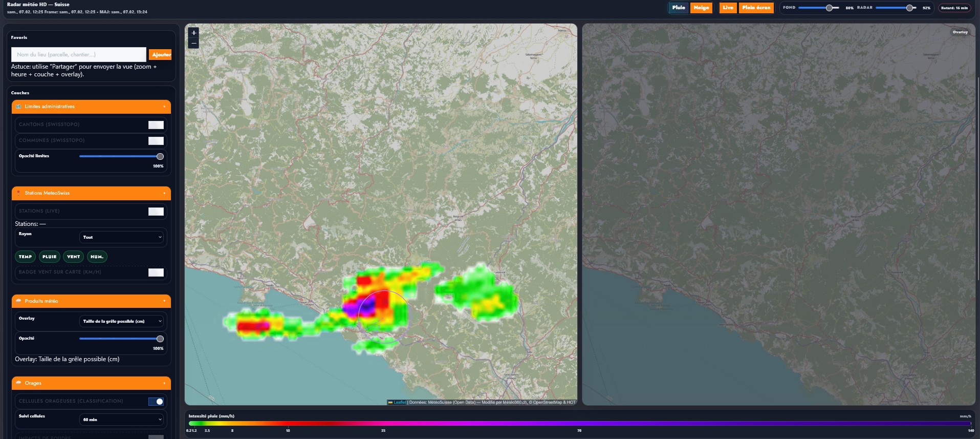Image resolution: width=980 pixels, height=439 pixels.
Task: Open the Rayon dropdown
Action: tap(122, 237)
